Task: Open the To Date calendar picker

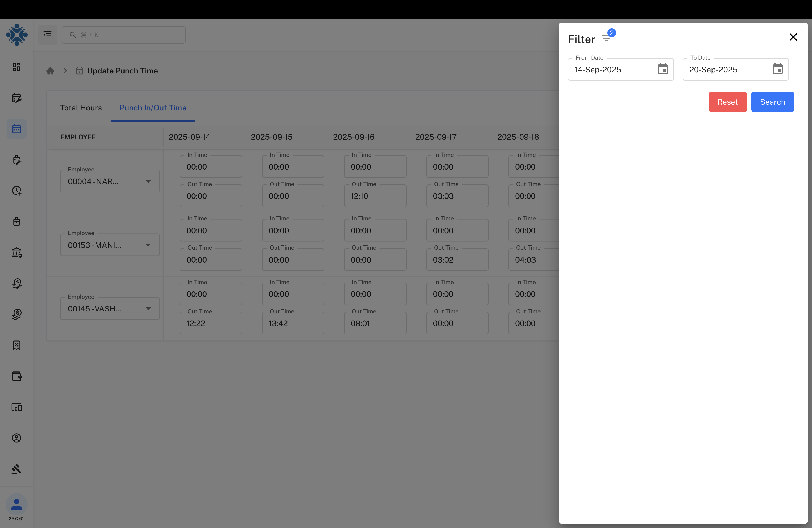Action: (777, 69)
